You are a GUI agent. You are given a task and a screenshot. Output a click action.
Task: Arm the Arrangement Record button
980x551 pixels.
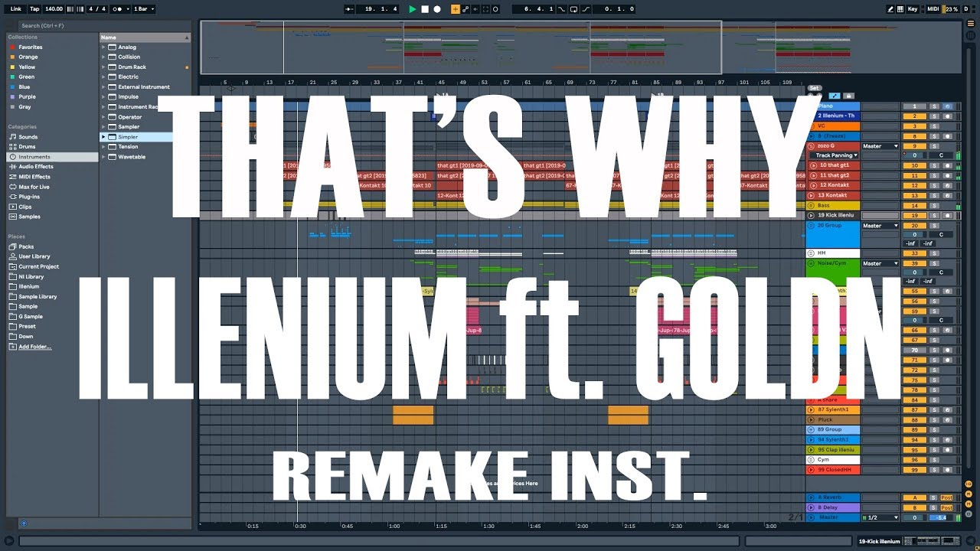[x=437, y=9]
